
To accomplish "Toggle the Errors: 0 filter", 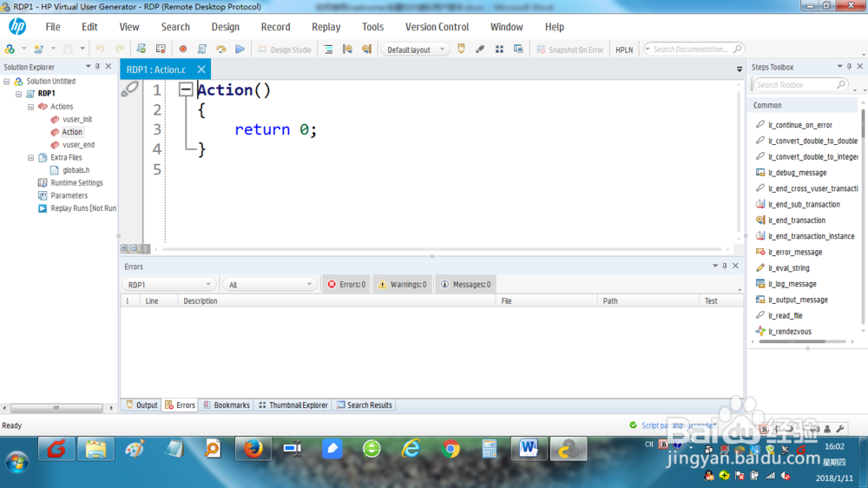I will (x=346, y=284).
